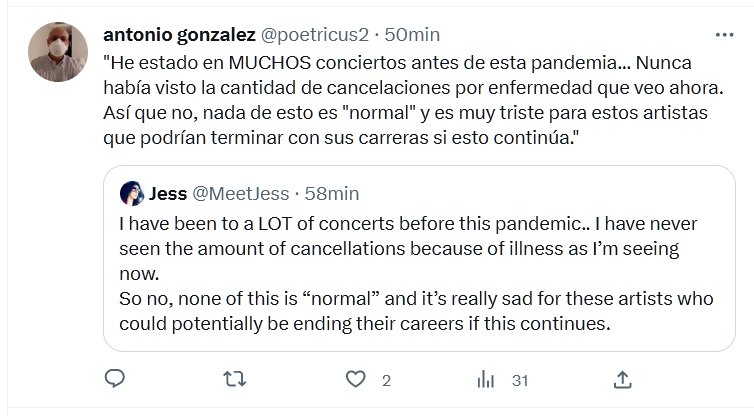Reply to antonio gonzalez's tweet

[x=115, y=379]
